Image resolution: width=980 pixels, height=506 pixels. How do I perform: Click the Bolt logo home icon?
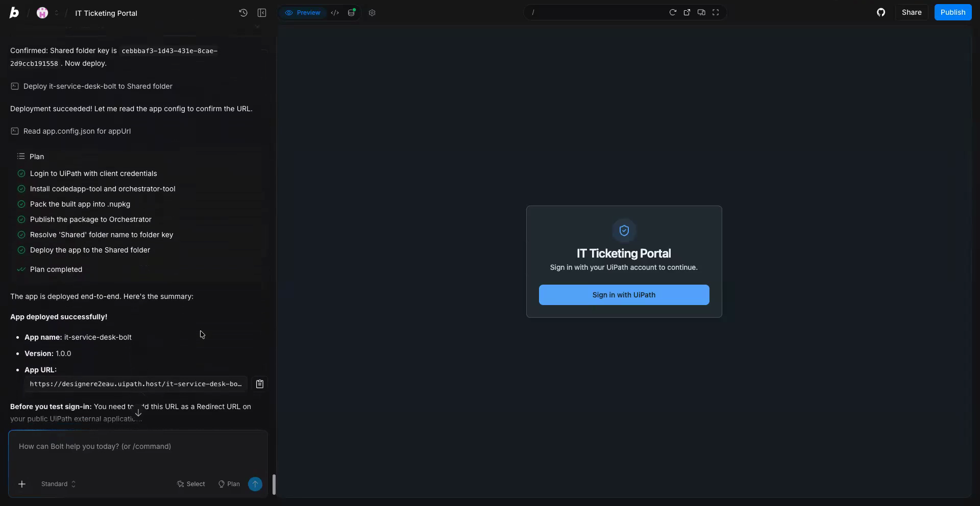click(14, 13)
